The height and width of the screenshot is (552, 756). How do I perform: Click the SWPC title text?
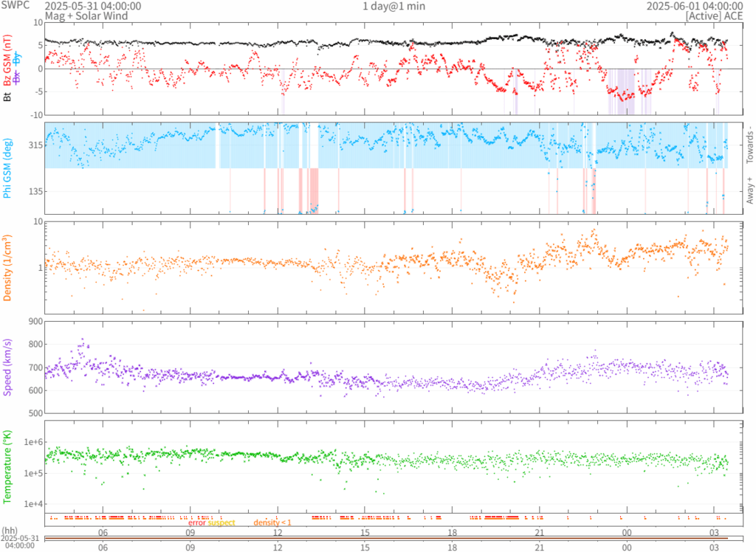tap(16, 6)
